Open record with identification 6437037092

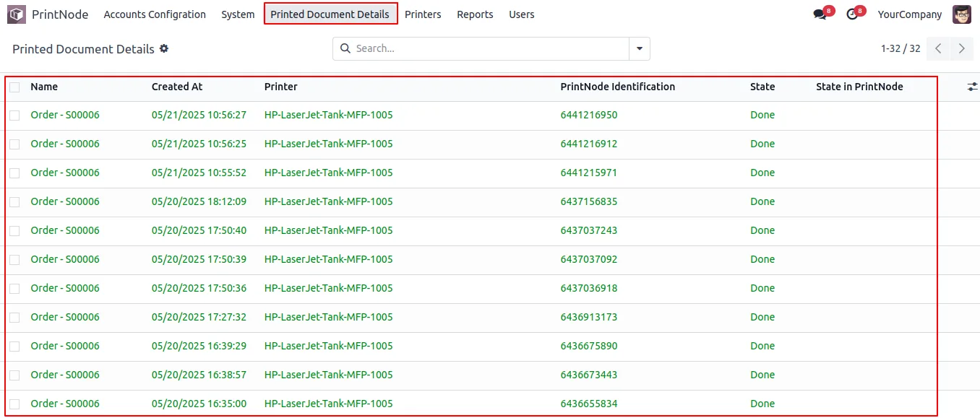589,259
